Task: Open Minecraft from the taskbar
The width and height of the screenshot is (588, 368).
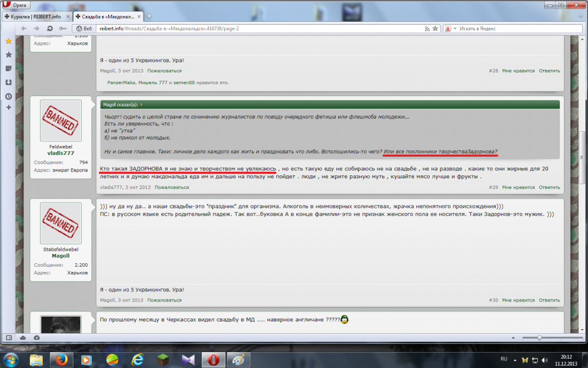Action: [x=163, y=360]
